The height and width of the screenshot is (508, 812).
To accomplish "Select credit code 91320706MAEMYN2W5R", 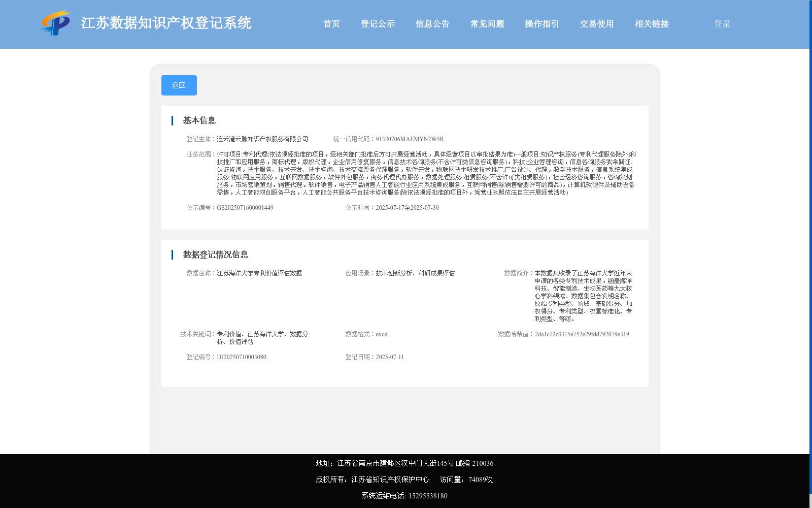I will [410, 139].
